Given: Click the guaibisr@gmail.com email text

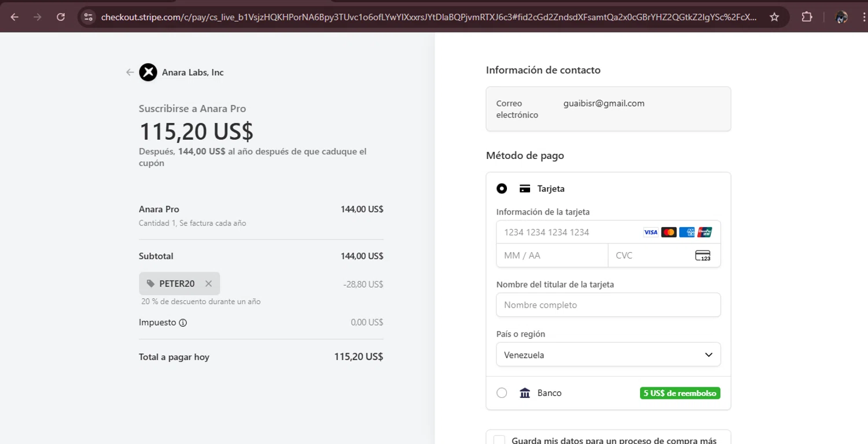Looking at the screenshot, I should (604, 103).
